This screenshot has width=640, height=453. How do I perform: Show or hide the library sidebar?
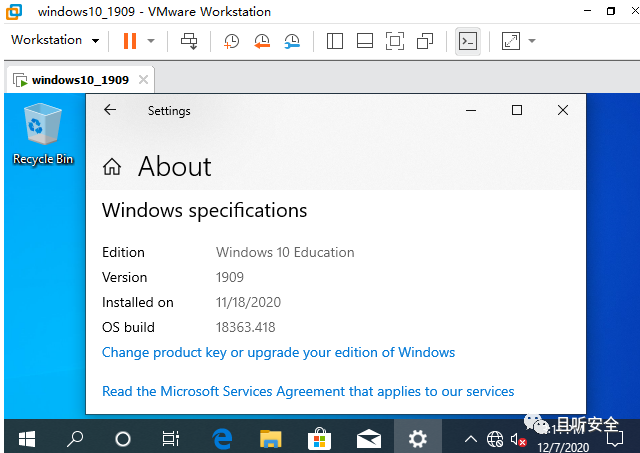click(x=335, y=41)
